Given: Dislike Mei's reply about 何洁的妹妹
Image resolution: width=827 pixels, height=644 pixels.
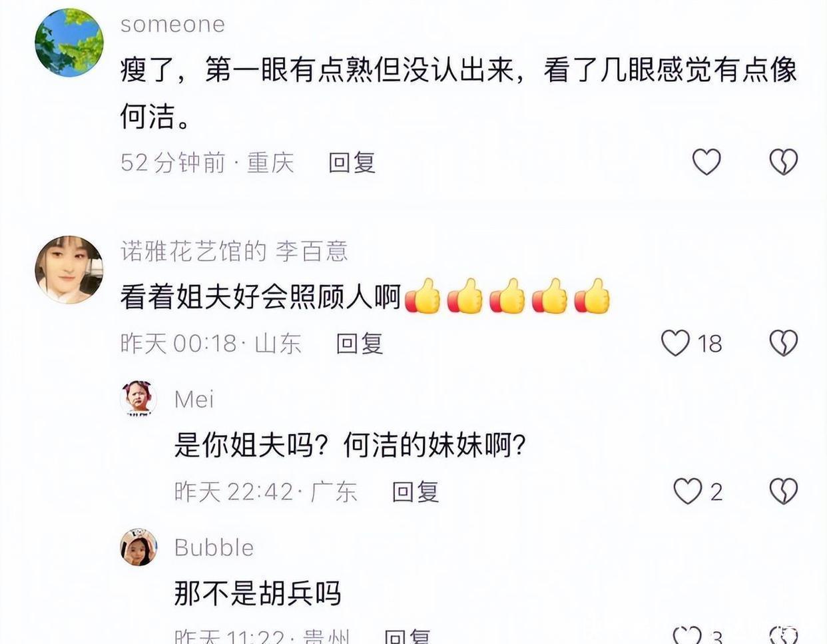Looking at the screenshot, I should [784, 491].
